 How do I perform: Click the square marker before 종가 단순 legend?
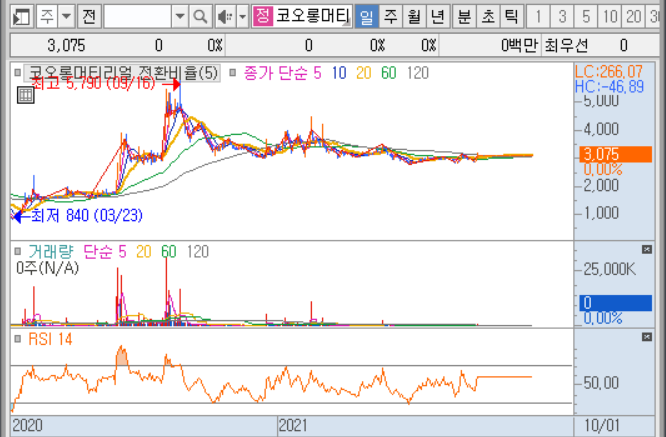point(232,73)
